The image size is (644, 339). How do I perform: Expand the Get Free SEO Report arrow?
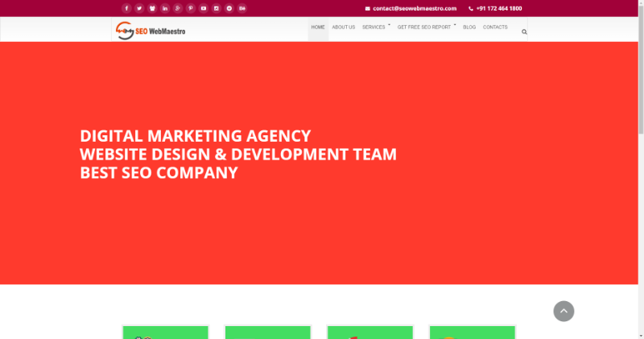(x=455, y=25)
